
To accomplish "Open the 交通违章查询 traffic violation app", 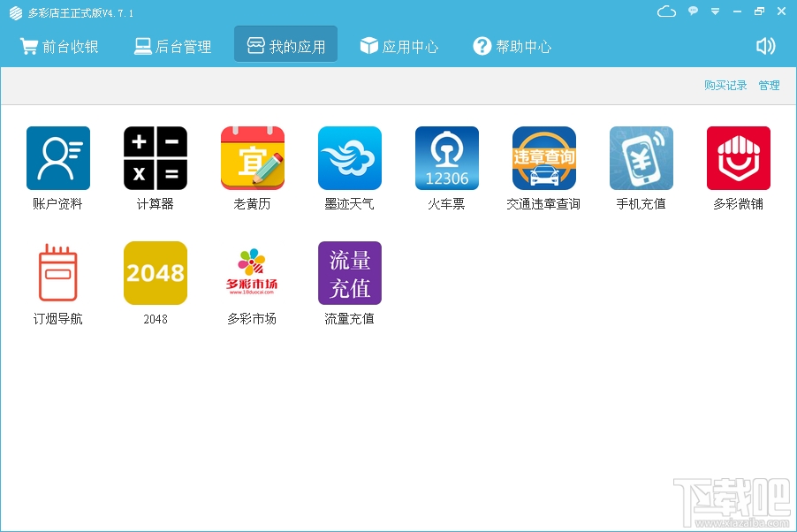I will click(544, 158).
